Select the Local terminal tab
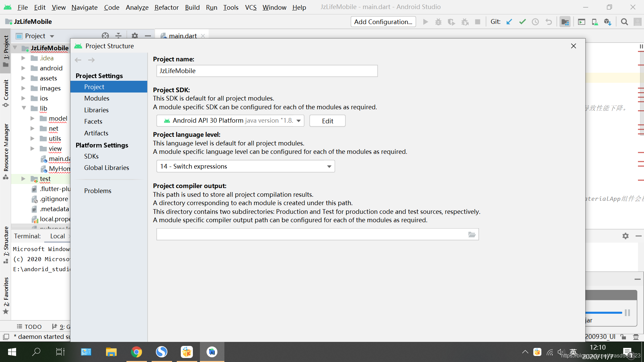This screenshot has width=644, height=362. pos(57,236)
